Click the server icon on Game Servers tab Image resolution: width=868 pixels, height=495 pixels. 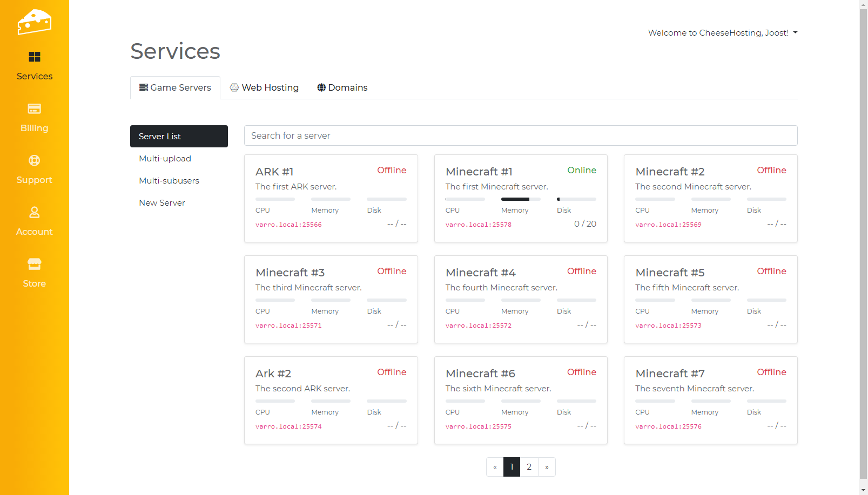[x=144, y=87]
